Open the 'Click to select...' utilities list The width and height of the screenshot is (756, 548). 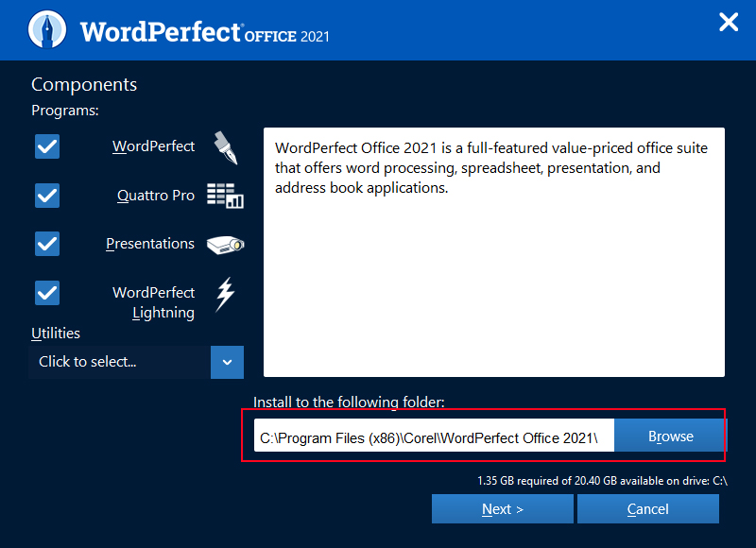pyautogui.click(x=120, y=362)
